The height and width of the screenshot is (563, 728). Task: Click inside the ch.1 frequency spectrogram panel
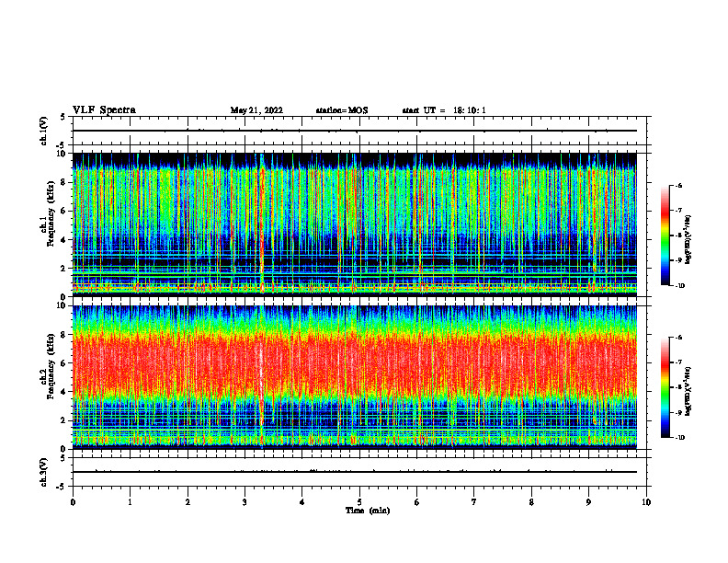tap(355, 224)
